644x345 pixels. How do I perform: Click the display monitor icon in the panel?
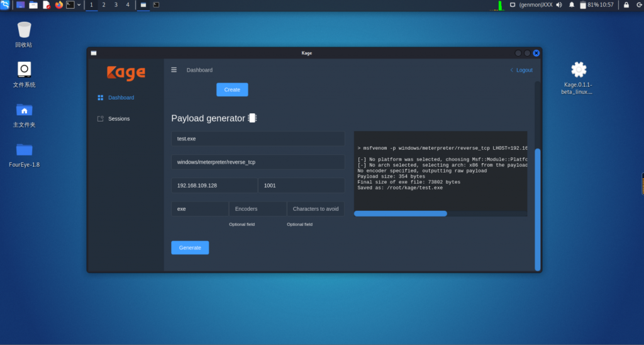tap(513, 5)
